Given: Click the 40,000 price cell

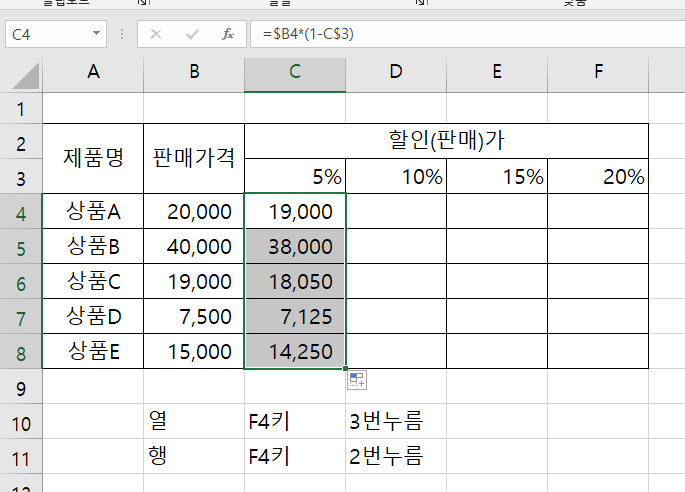Looking at the screenshot, I should tap(194, 246).
